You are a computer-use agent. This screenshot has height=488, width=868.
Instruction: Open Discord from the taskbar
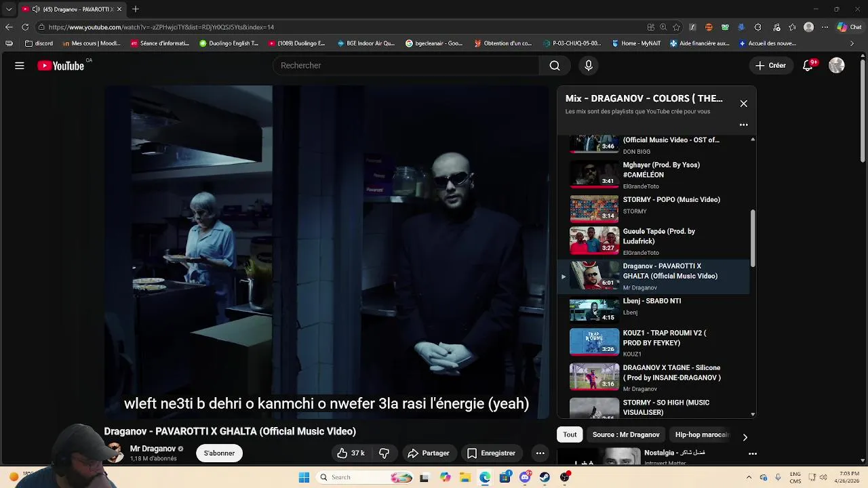[525, 477]
